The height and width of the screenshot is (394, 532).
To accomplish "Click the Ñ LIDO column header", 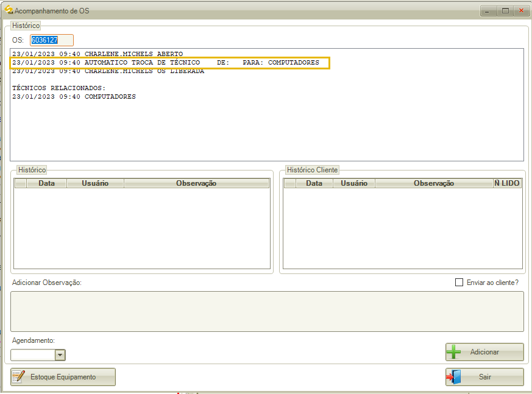I will [x=507, y=183].
